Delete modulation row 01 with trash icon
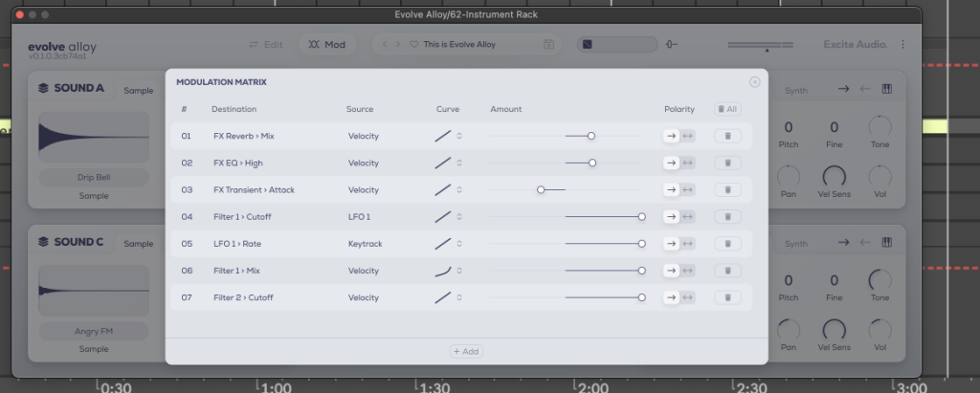This screenshot has height=393, width=980. point(727,136)
